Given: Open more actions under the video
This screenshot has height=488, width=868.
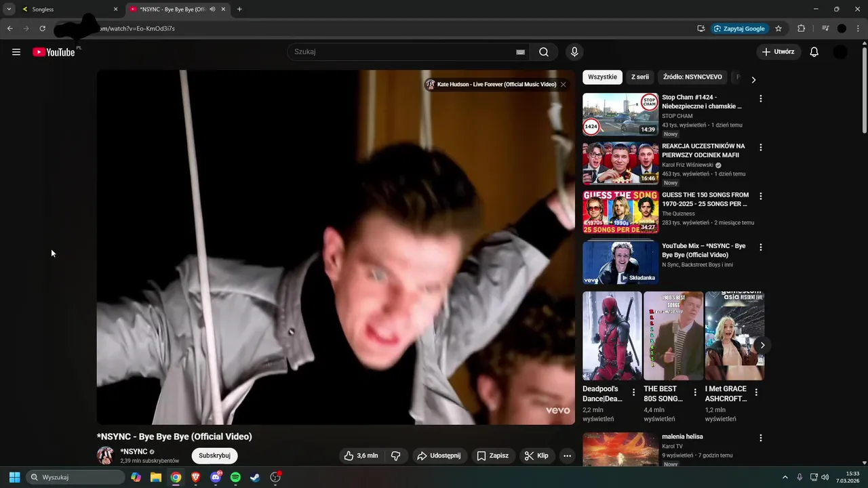Looking at the screenshot, I should coord(567,456).
